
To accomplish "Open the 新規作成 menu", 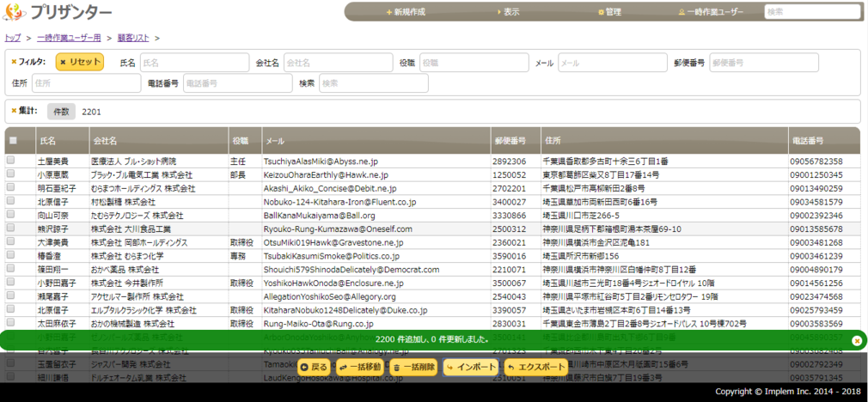I will 406,12.
